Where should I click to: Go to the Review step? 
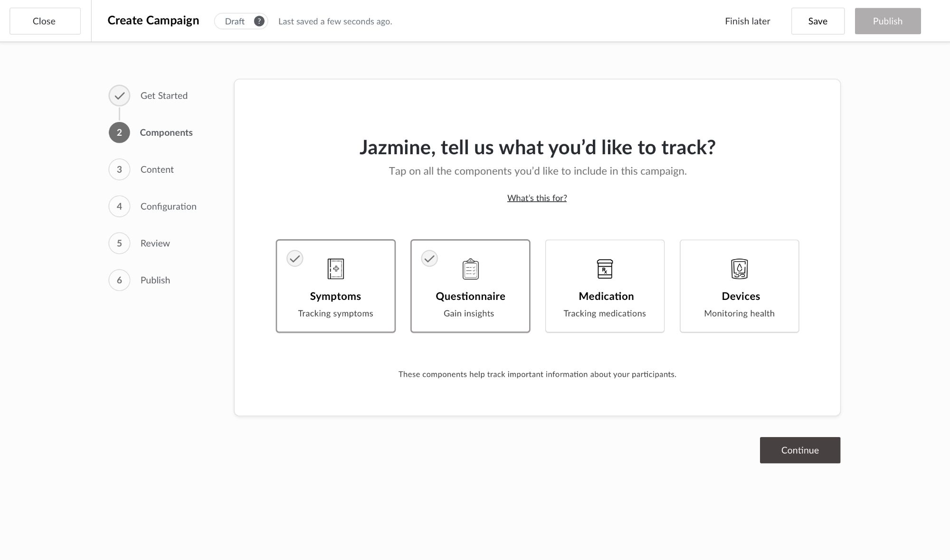[155, 243]
